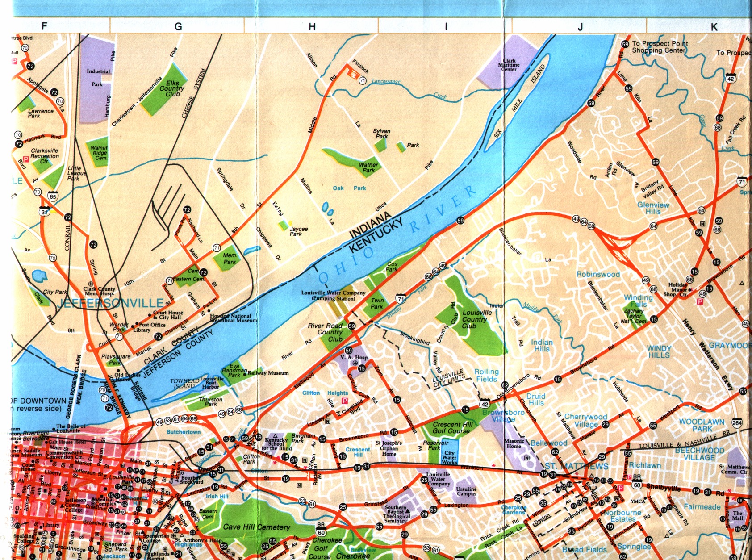Image resolution: width=752 pixels, height=560 pixels.
Task: Click the Sylvan Park label
Action: click(381, 134)
